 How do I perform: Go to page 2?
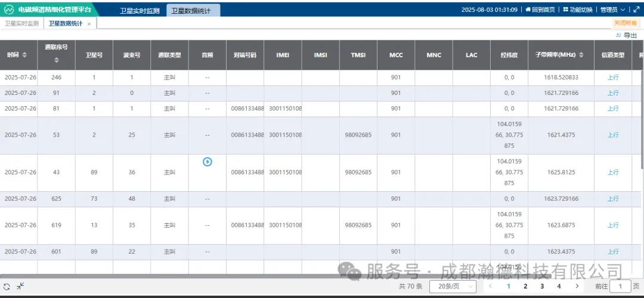point(525,286)
